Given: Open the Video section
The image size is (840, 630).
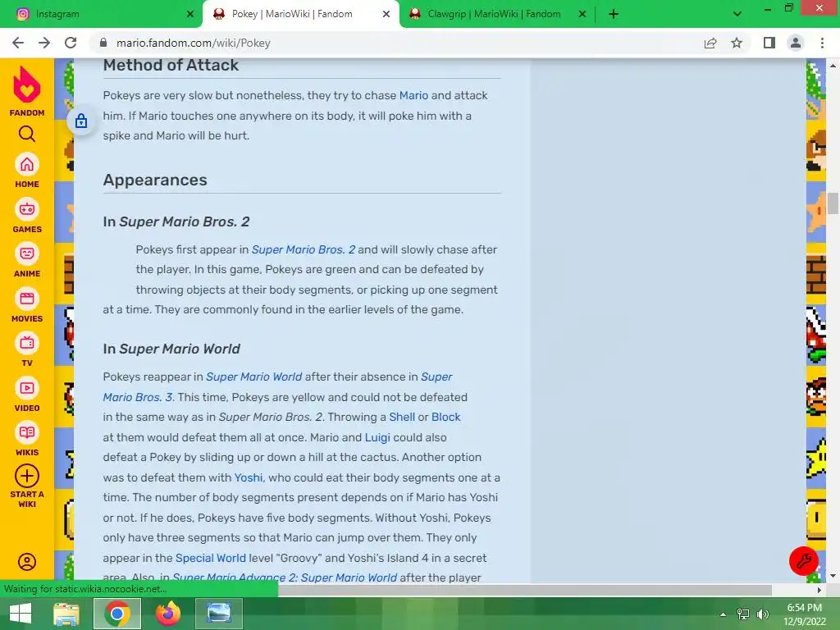Looking at the screenshot, I should coord(27,395).
